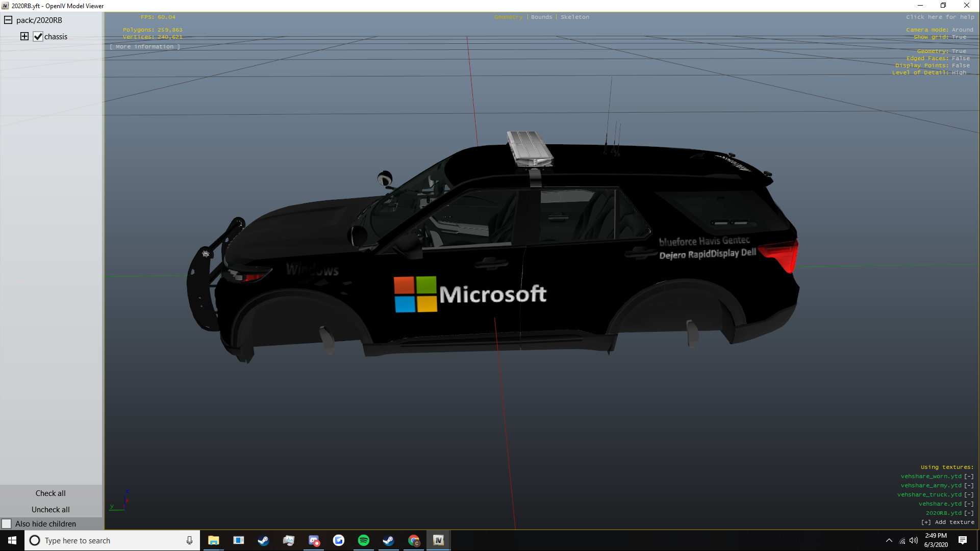Viewport: 980px width, 551px height.
Task: Click [+] Add texture
Action: click(947, 522)
